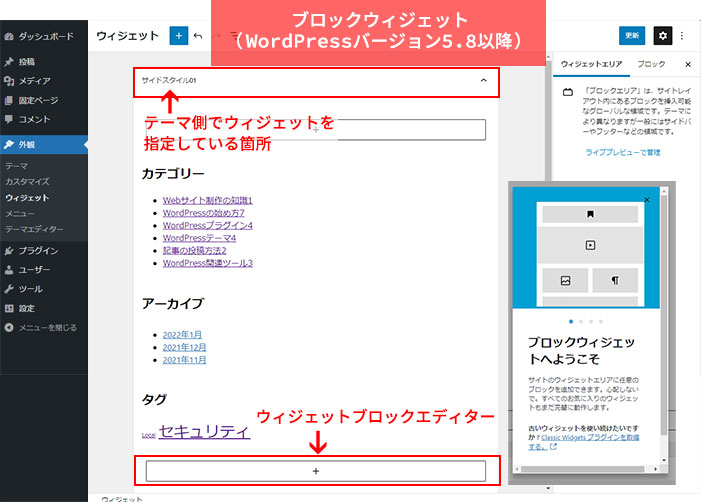
Task: Open the Settings (設定) menu text
Action: pos(26,308)
